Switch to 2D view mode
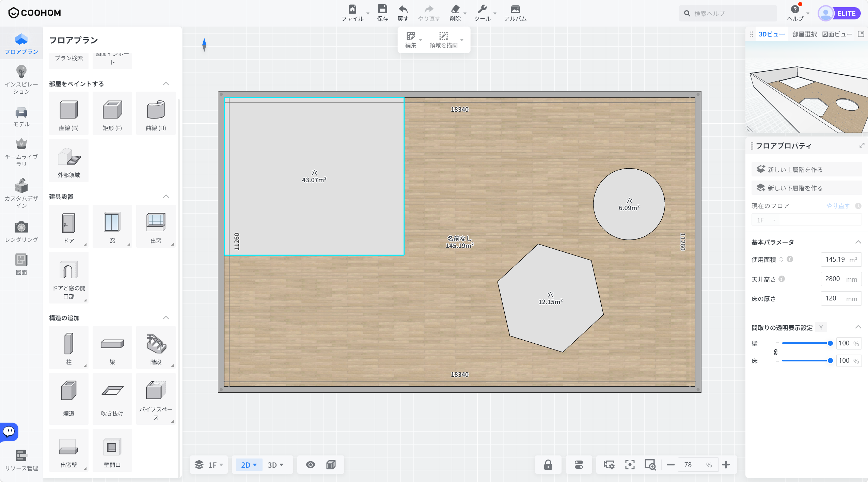Image resolution: width=868 pixels, height=482 pixels. 249,465
